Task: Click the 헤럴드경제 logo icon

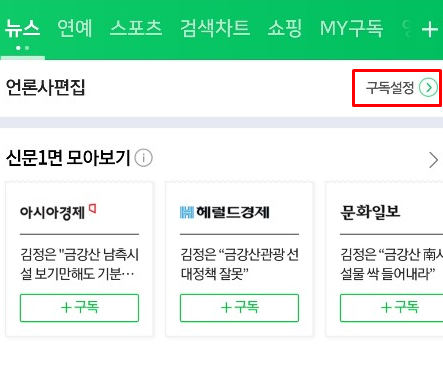Action: pos(187,212)
